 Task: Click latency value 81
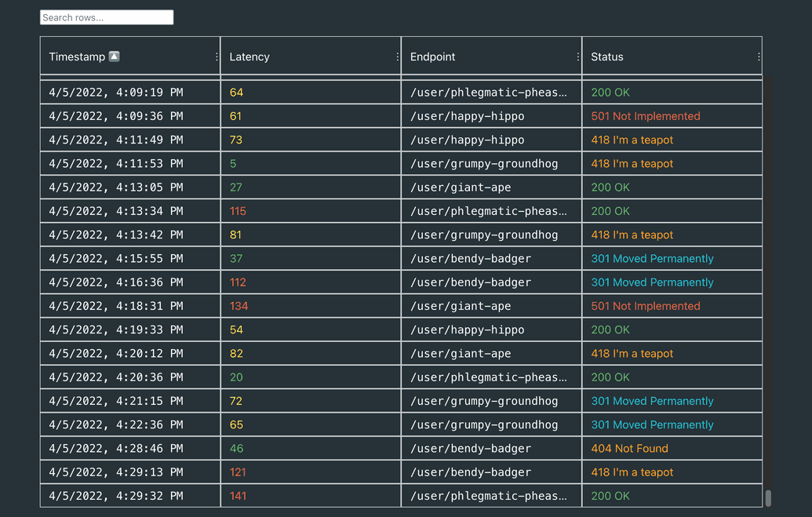(235, 235)
